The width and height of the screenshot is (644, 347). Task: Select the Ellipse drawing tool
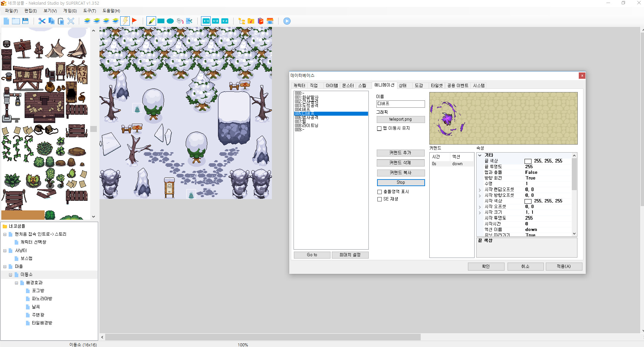pyautogui.click(x=170, y=21)
